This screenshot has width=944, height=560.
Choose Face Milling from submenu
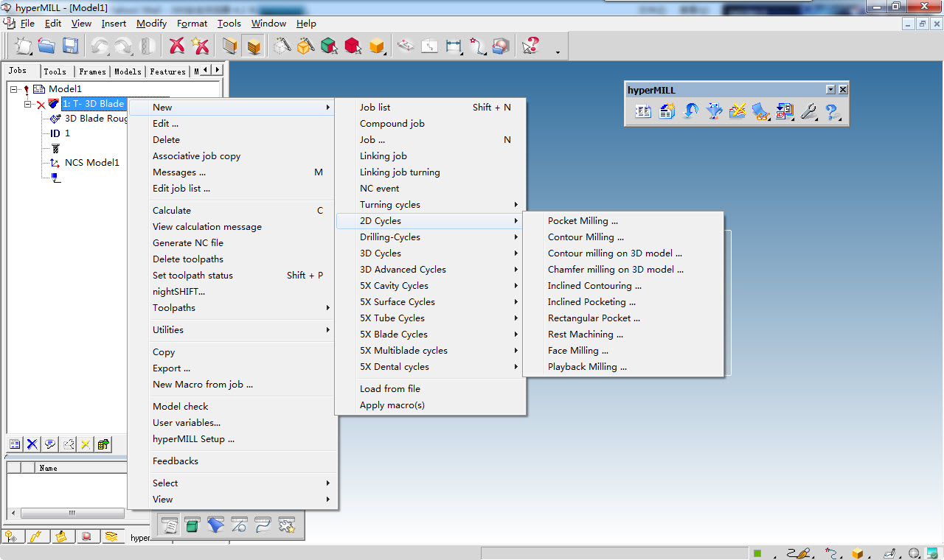[x=623, y=351]
